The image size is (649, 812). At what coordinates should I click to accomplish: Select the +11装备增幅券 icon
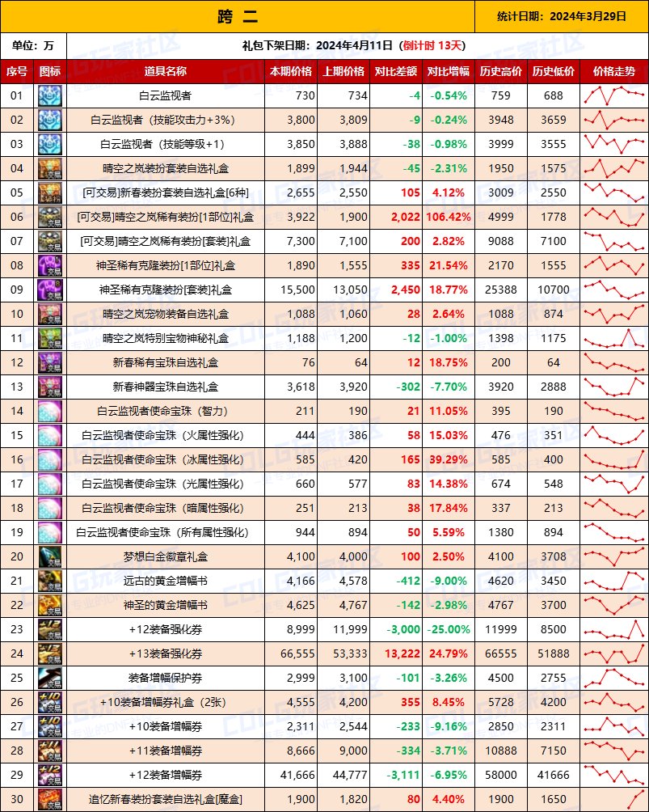click(x=49, y=751)
